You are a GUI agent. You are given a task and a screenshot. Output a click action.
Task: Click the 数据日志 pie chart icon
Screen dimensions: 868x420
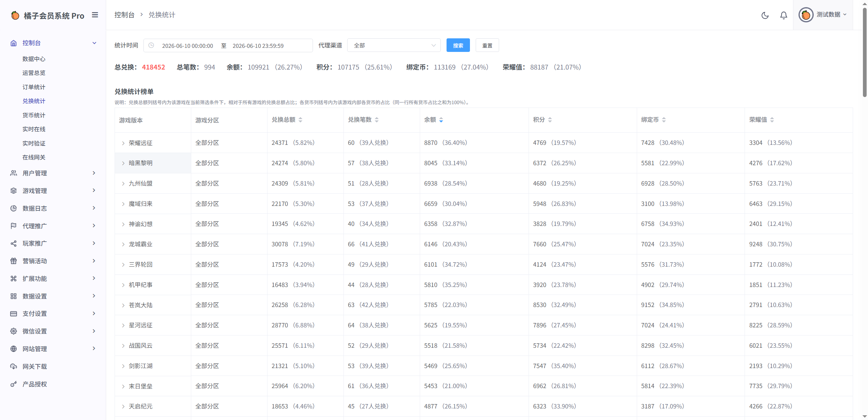[x=14, y=208]
